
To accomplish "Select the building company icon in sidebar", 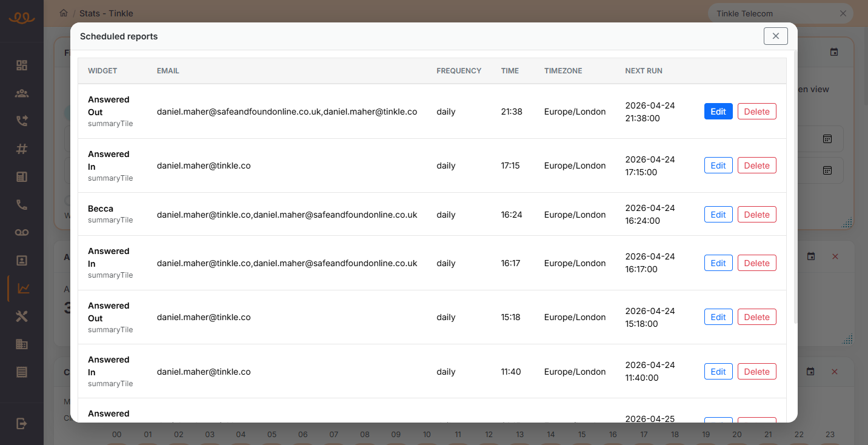I will click(22, 344).
